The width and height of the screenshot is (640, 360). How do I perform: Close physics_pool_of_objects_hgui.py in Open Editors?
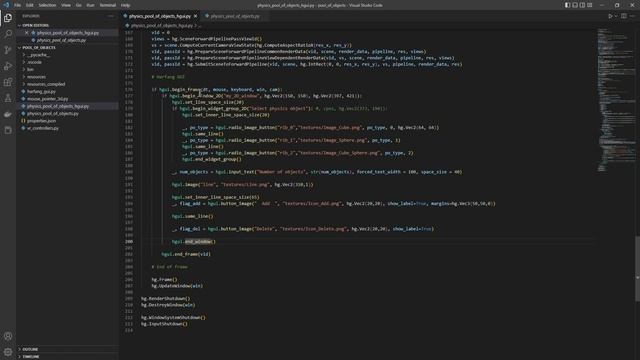27,33
